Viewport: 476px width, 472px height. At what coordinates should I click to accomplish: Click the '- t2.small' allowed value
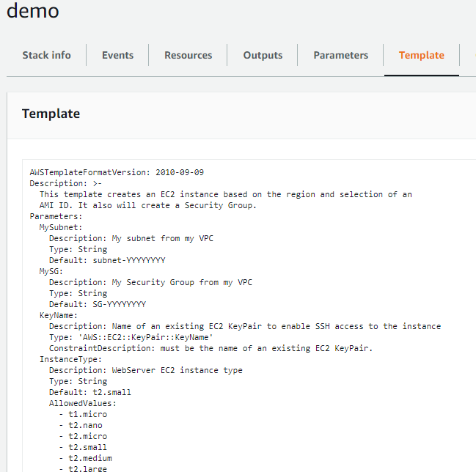pyautogui.click(x=83, y=447)
